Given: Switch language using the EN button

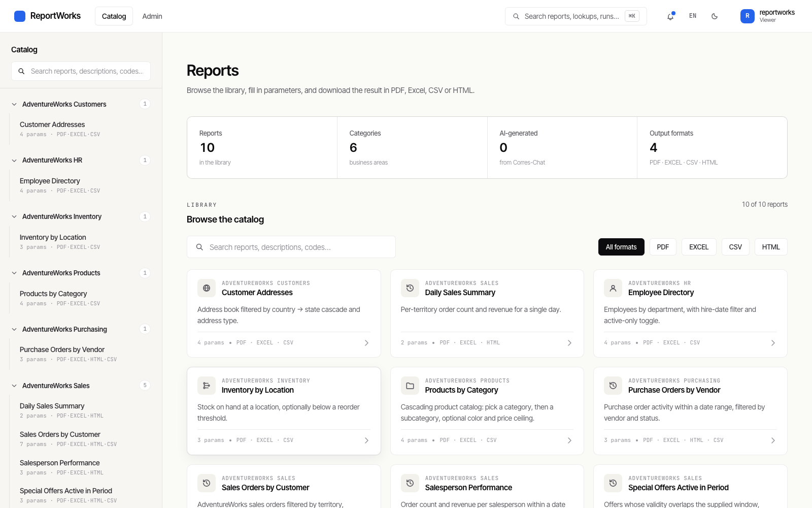Looking at the screenshot, I should [x=693, y=16].
